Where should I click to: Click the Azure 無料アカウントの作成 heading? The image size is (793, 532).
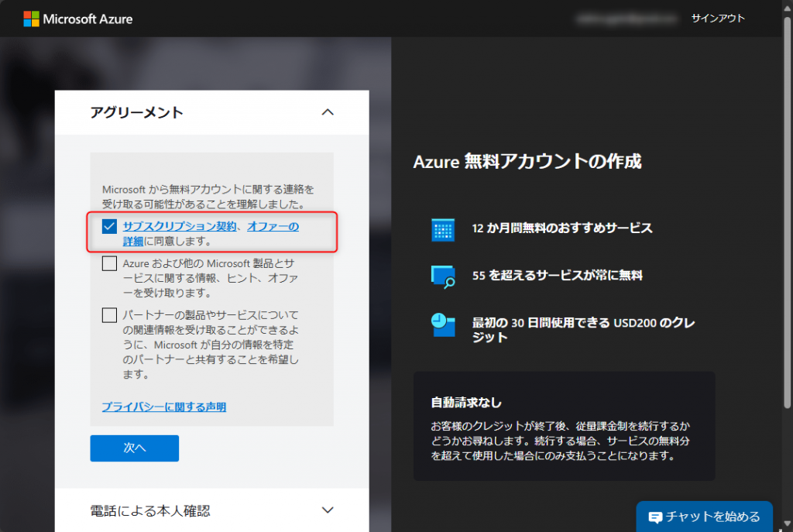[527, 161]
